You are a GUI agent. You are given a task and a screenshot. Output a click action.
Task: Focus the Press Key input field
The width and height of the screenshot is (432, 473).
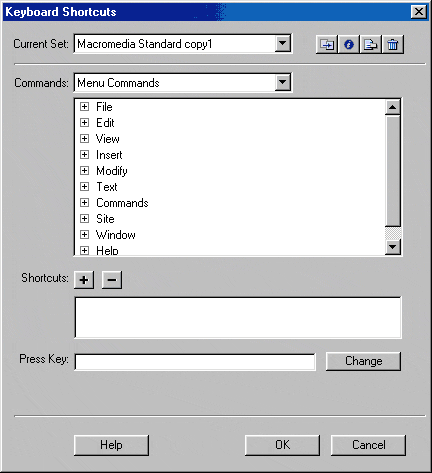(x=195, y=362)
